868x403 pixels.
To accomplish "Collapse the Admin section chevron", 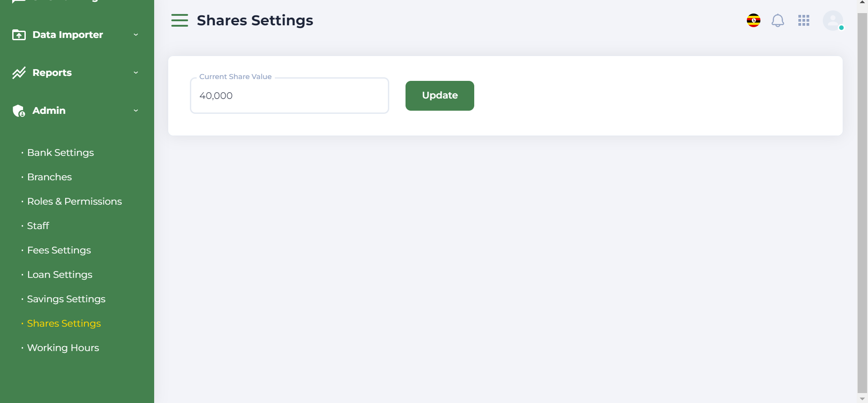I will pyautogui.click(x=136, y=111).
